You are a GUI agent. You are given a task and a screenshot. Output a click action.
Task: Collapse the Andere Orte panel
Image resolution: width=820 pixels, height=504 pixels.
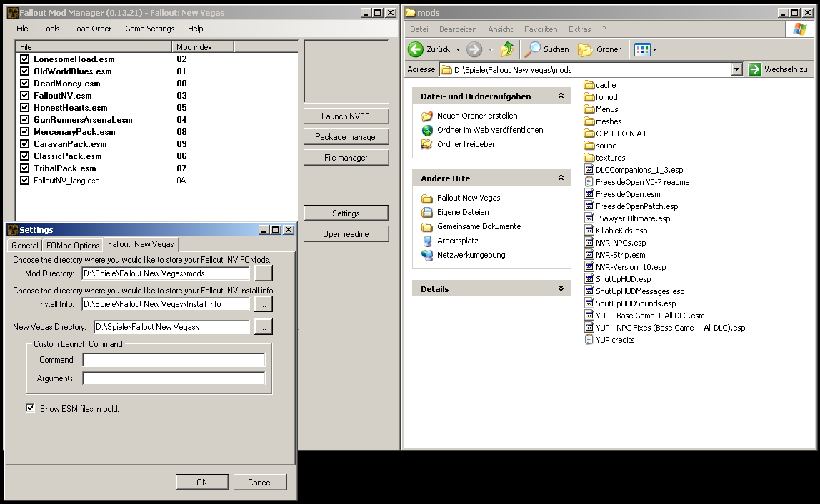click(x=561, y=178)
